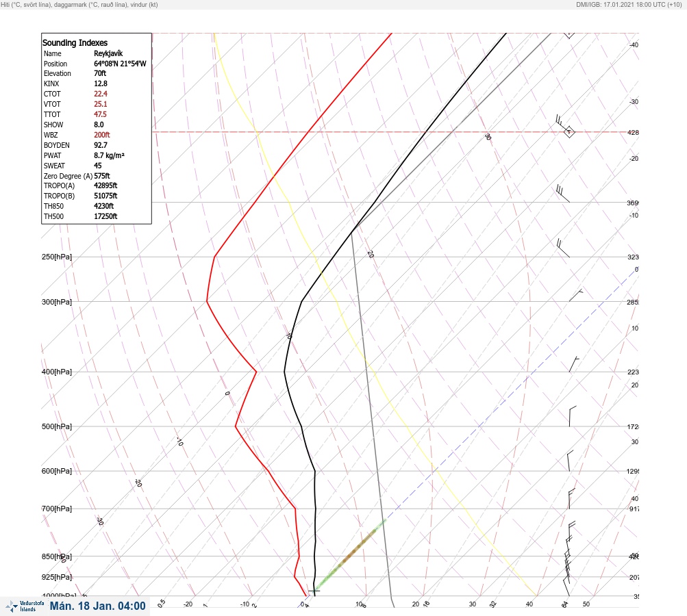Click the chart legend header text at top left
The height and width of the screenshot is (616, 687).
pyautogui.click(x=79, y=5)
